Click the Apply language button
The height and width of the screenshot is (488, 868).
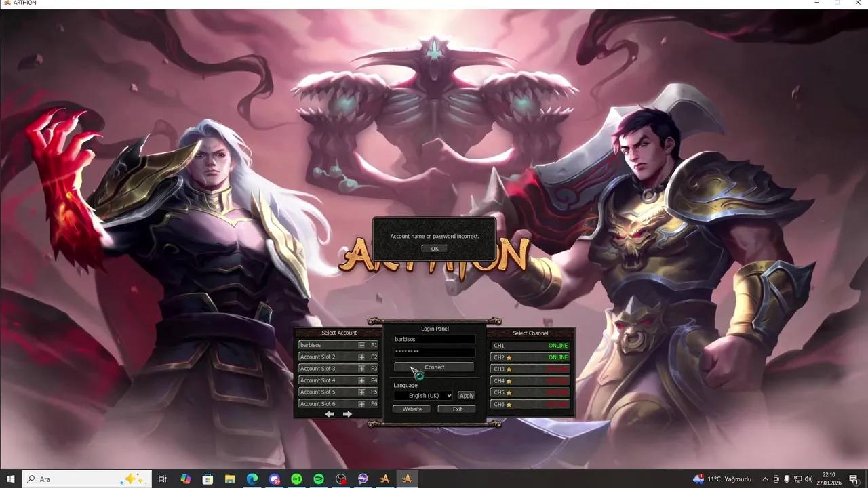(x=466, y=396)
